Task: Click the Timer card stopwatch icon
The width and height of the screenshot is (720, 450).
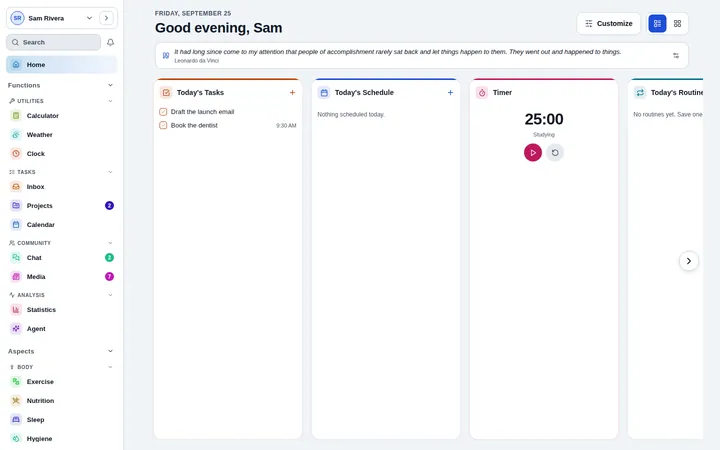Action: pyautogui.click(x=482, y=93)
